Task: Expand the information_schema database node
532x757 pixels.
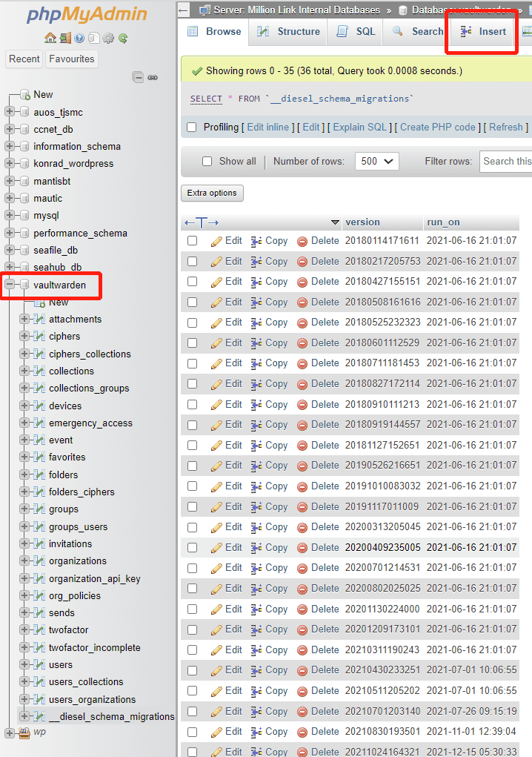Action: click(x=9, y=146)
